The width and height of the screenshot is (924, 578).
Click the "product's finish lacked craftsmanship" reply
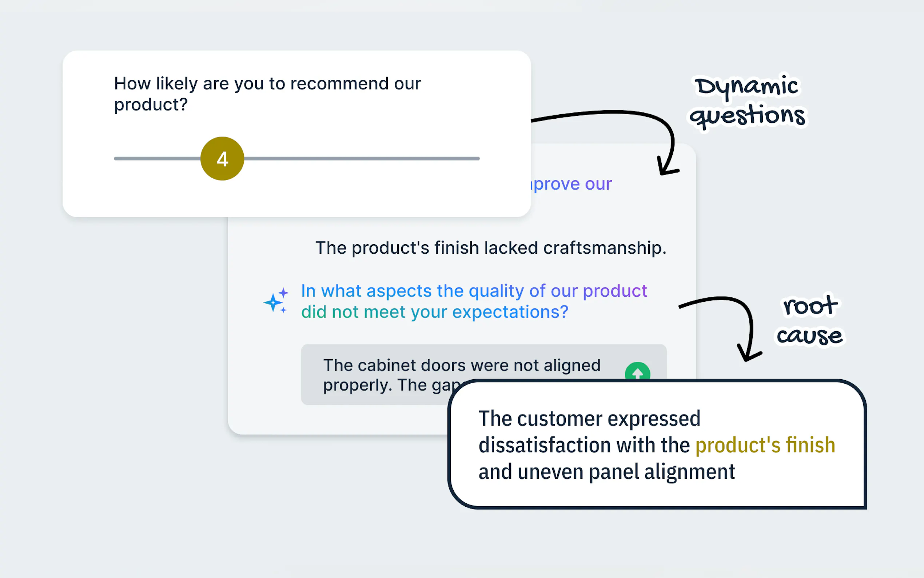[x=490, y=248]
